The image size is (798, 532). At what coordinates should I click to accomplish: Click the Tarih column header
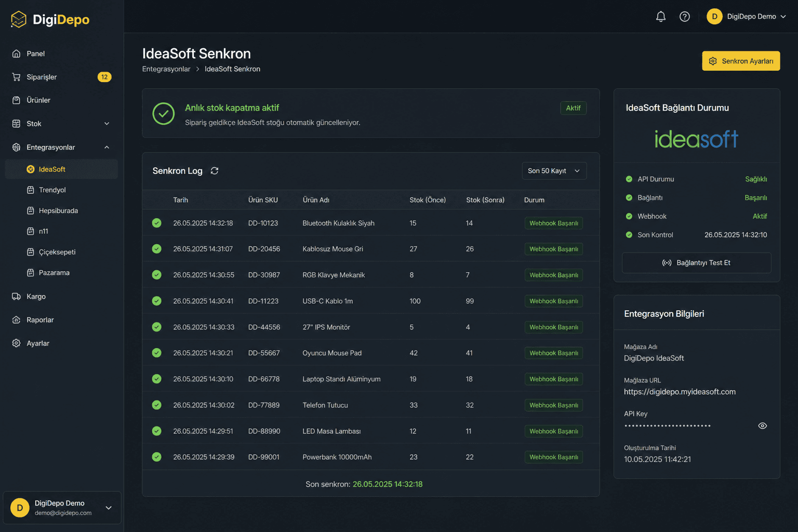pyautogui.click(x=181, y=200)
